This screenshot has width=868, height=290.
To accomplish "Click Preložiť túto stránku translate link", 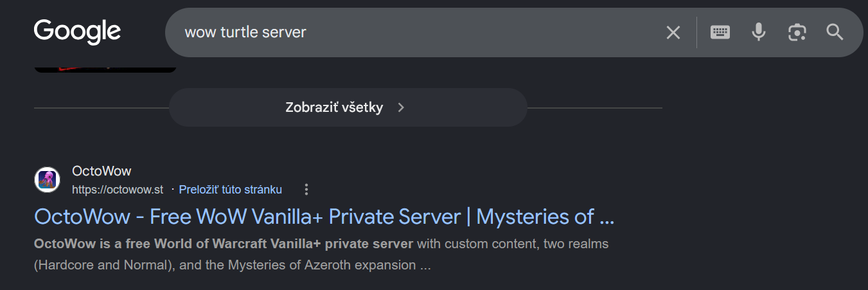I will pyautogui.click(x=230, y=189).
